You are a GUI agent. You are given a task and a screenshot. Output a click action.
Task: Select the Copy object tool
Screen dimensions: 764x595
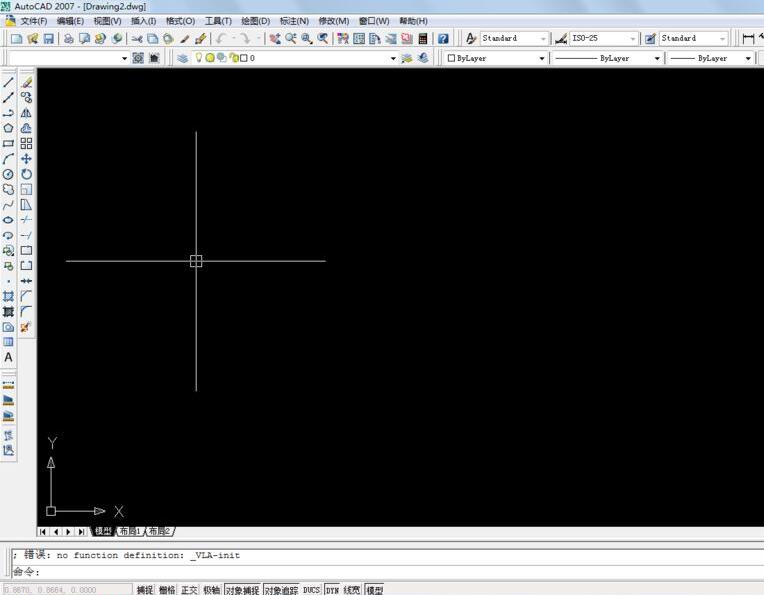(26, 97)
